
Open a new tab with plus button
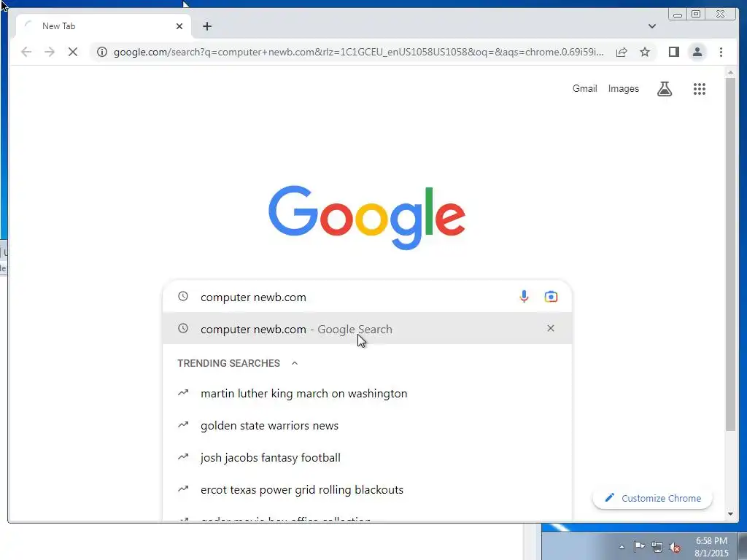click(x=206, y=26)
